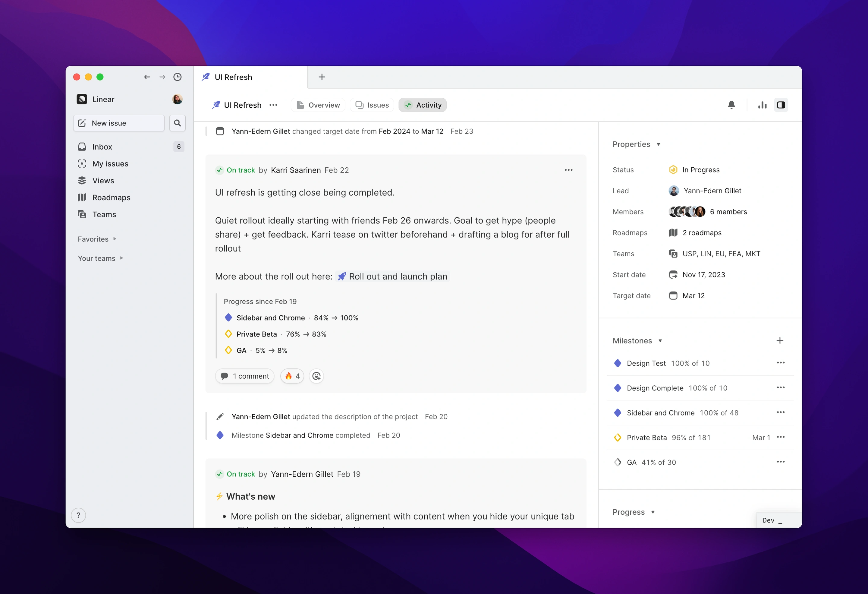
Task: Open recent history clock icon
Action: (x=178, y=77)
